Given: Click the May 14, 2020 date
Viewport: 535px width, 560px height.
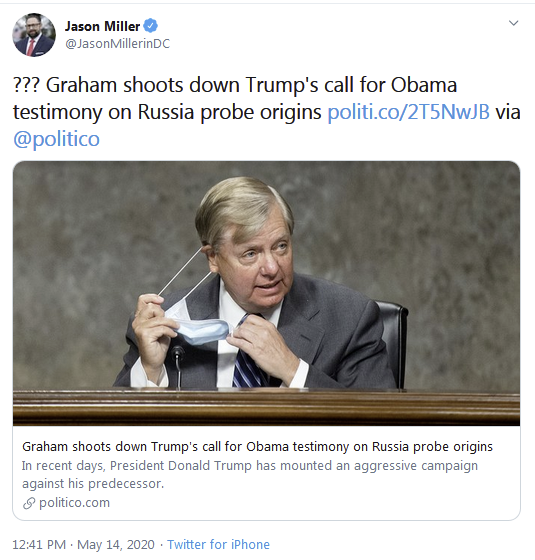Looking at the screenshot, I should pyautogui.click(x=116, y=545).
